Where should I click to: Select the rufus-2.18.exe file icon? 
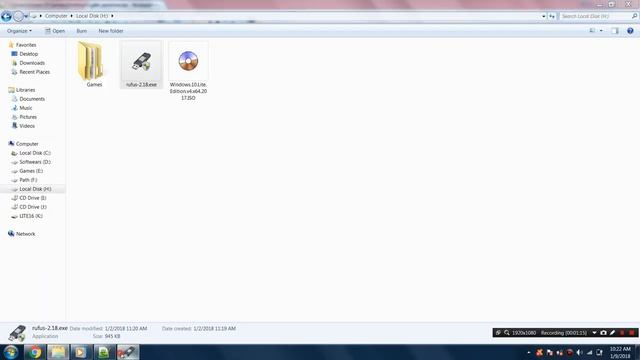point(141,61)
